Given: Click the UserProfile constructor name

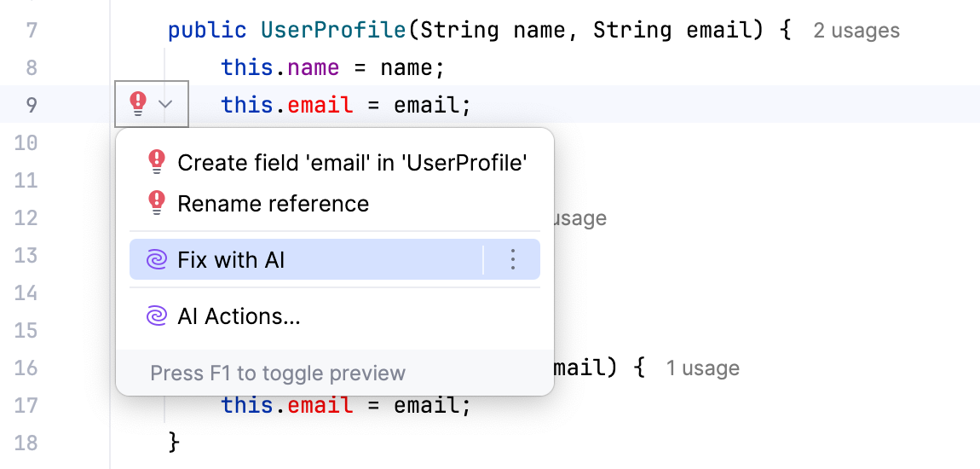Looking at the screenshot, I should (x=333, y=32).
